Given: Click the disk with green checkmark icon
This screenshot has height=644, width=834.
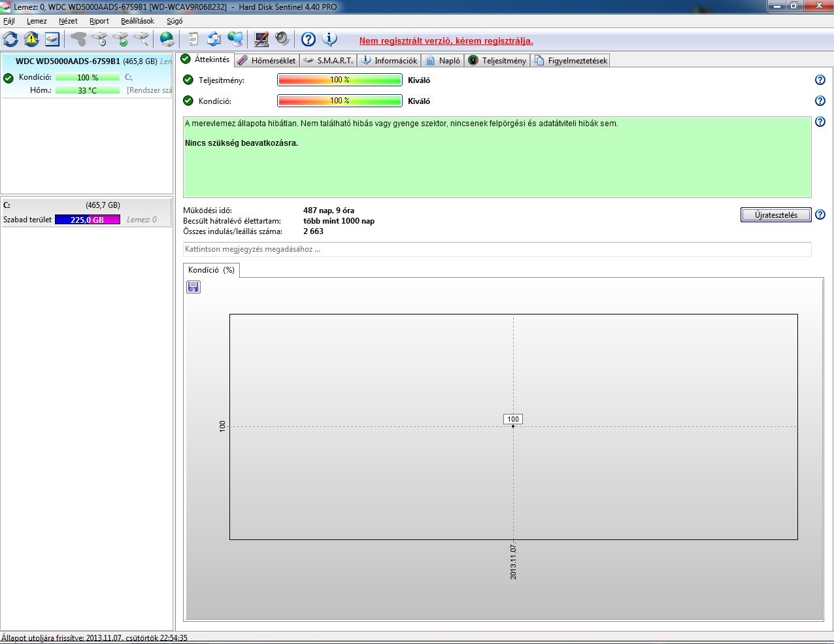Looking at the screenshot, I should [120, 39].
